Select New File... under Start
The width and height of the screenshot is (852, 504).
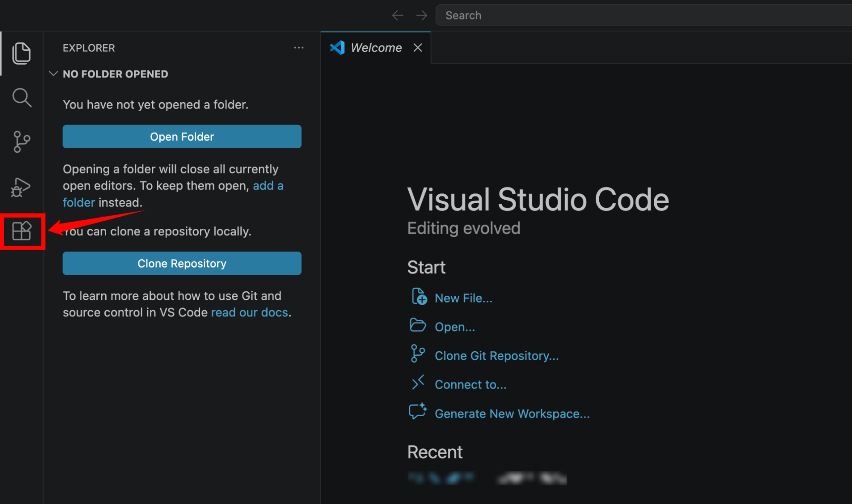click(463, 298)
